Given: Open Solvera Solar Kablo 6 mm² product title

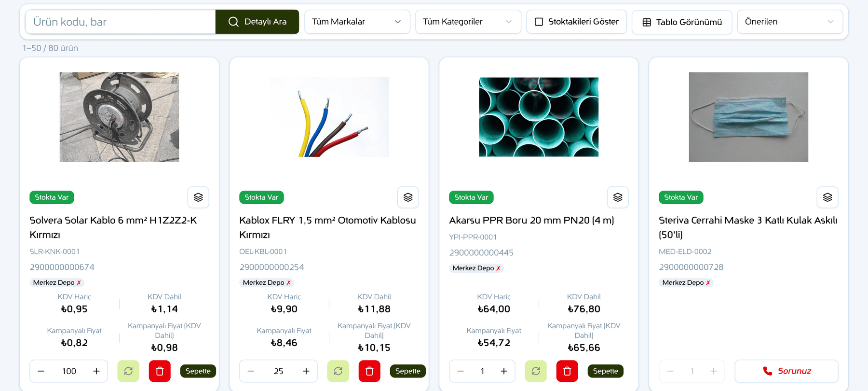Looking at the screenshot, I should click(x=113, y=227).
